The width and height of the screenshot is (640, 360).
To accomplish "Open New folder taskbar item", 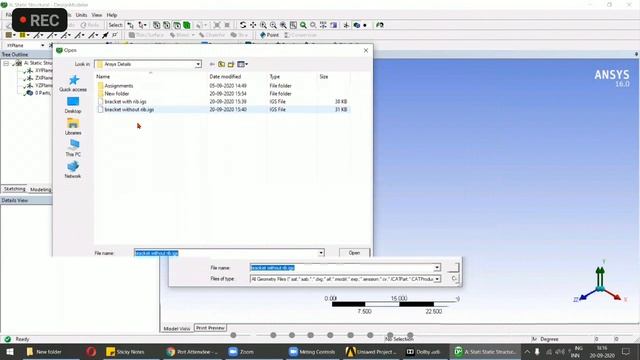I will [x=43, y=351].
